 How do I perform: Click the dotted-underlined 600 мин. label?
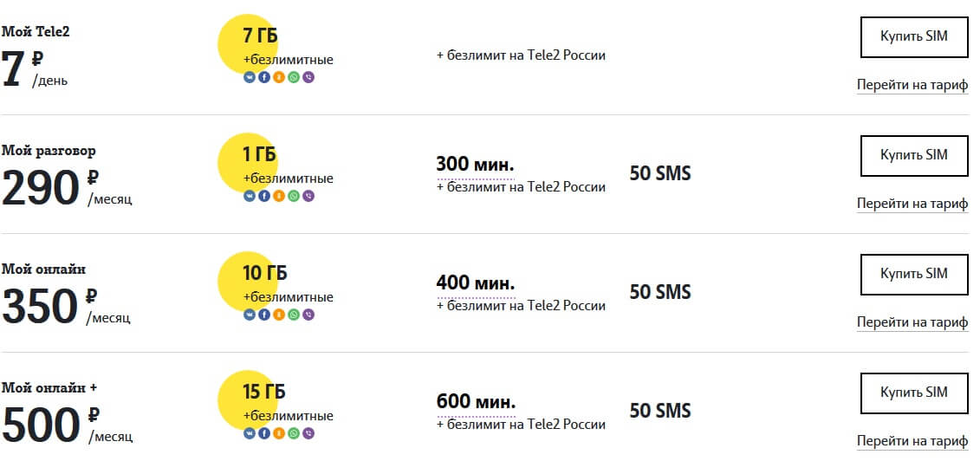477,402
